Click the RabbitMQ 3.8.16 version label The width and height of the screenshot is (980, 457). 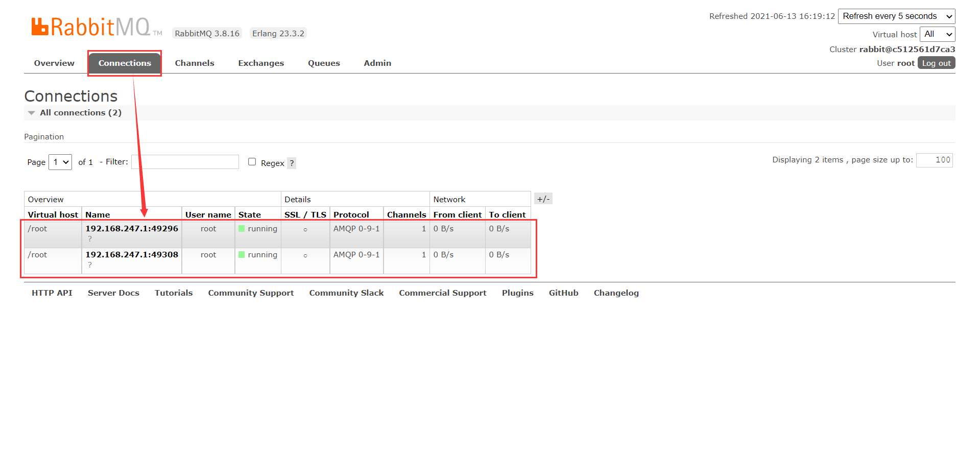pyautogui.click(x=207, y=34)
